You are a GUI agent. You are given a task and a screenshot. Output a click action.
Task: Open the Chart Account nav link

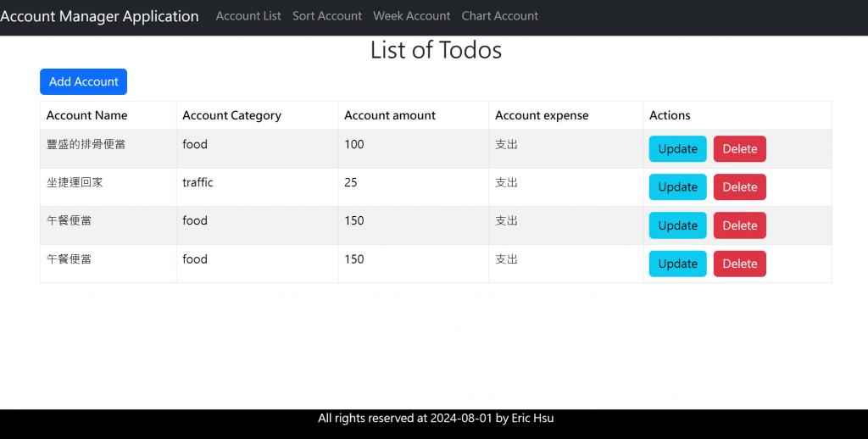[x=500, y=16]
